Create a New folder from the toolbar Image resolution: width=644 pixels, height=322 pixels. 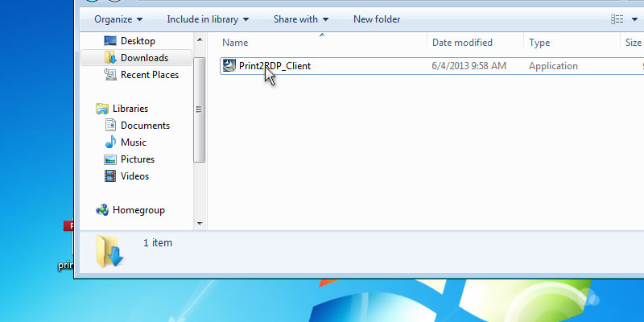(x=377, y=19)
